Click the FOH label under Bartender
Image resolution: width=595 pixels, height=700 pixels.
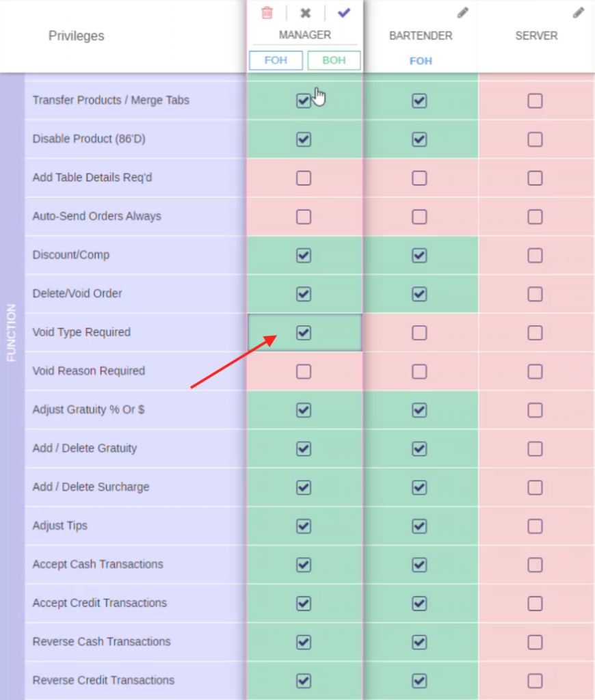coord(421,61)
